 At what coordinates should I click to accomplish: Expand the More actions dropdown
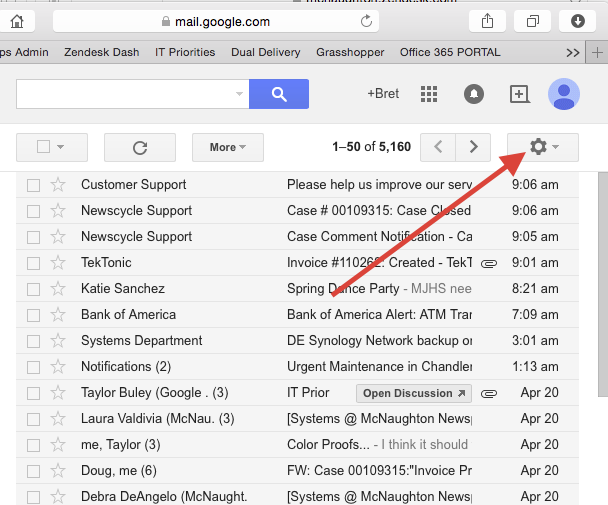[x=228, y=147]
